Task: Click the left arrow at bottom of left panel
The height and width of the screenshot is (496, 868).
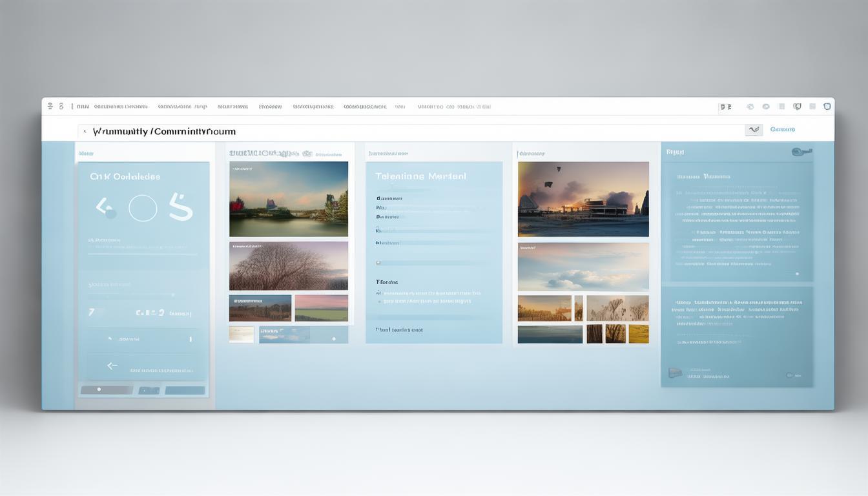Action: tap(112, 366)
